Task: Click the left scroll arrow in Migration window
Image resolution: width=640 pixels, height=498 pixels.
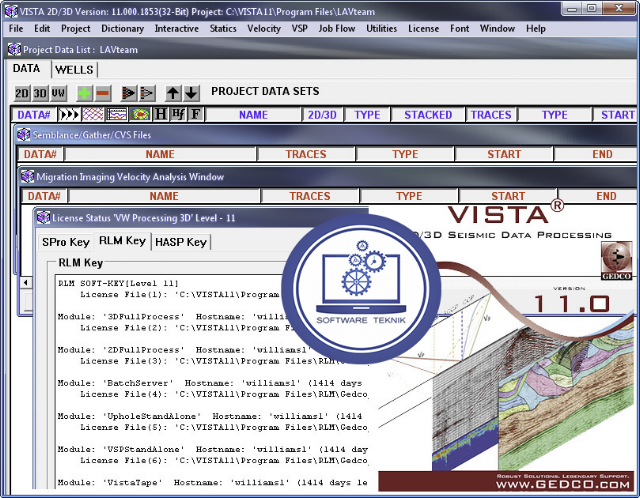Action: (x=26, y=282)
